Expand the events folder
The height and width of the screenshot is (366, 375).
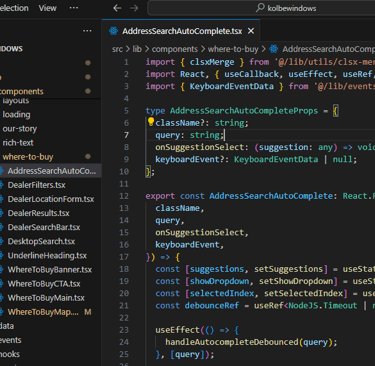pos(11,340)
